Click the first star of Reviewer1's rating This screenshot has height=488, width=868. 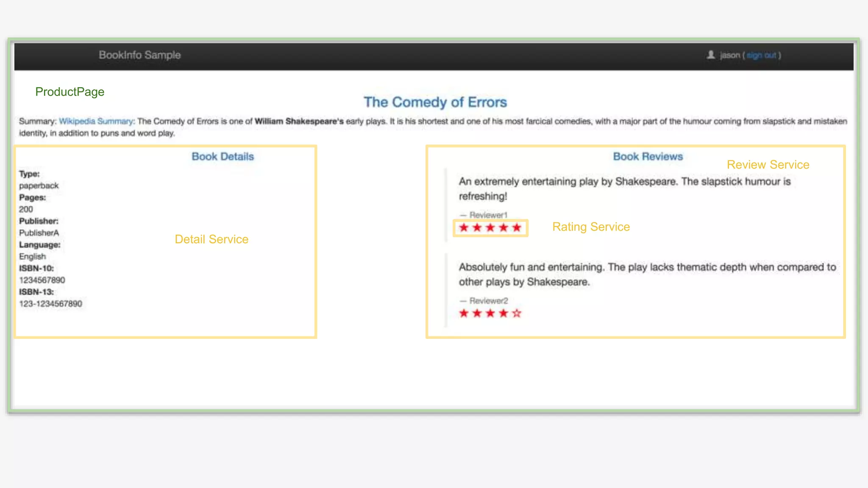[464, 227]
